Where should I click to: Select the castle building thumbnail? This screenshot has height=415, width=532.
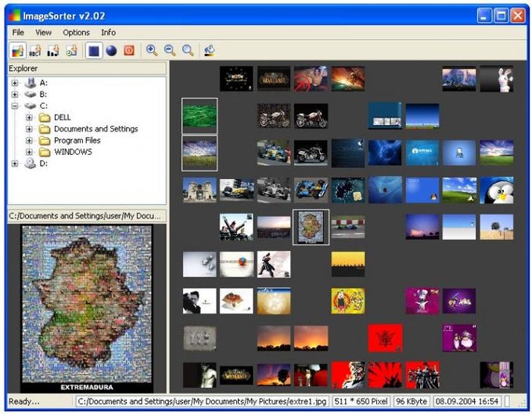tap(199, 190)
